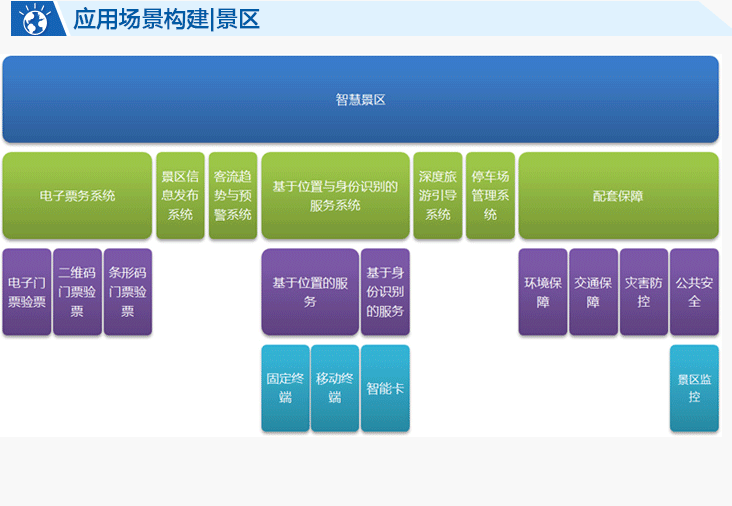The height and width of the screenshot is (506, 732).
Task: Click the slide title 应用场景构建|景区
Action: [x=166, y=19]
